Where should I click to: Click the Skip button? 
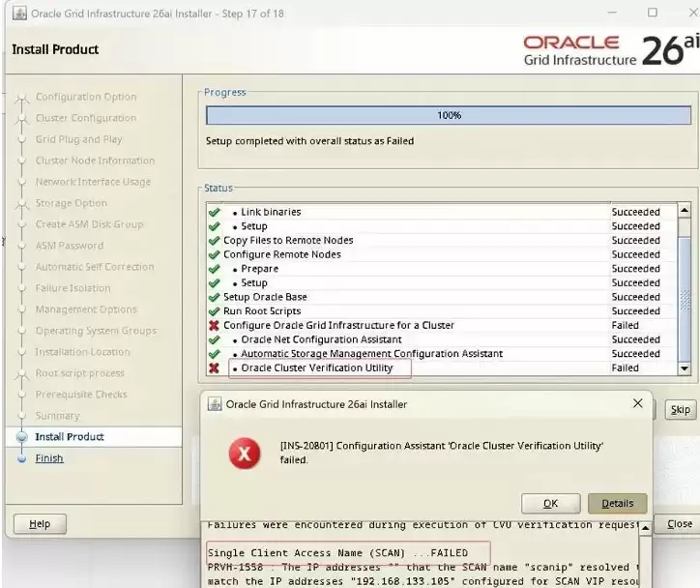coord(681,409)
